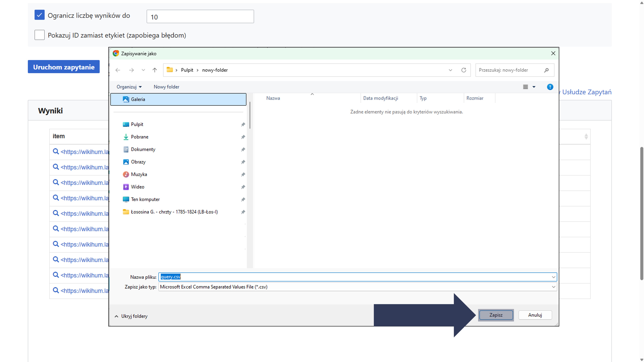Click Nowy folder in toolbar
The width and height of the screenshot is (644, 362).
point(166,87)
